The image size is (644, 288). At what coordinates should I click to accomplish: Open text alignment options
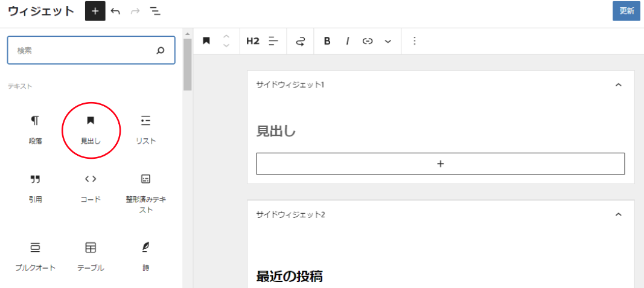point(273,41)
